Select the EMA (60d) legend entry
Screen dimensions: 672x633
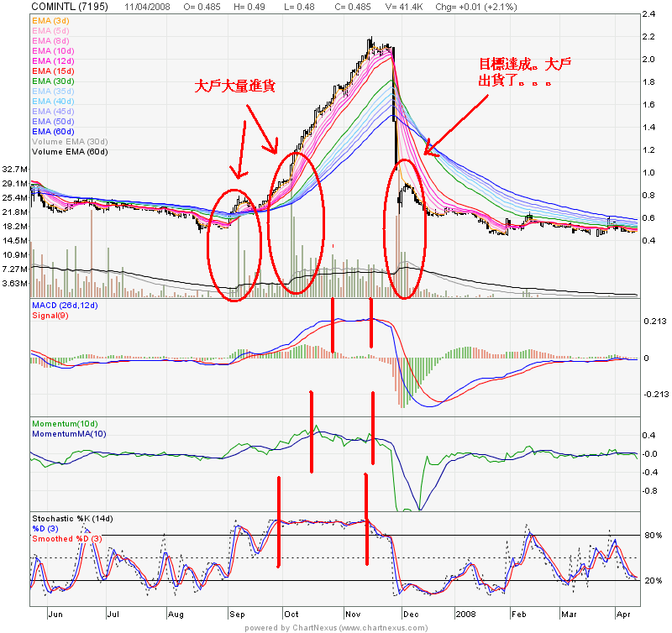(x=51, y=132)
